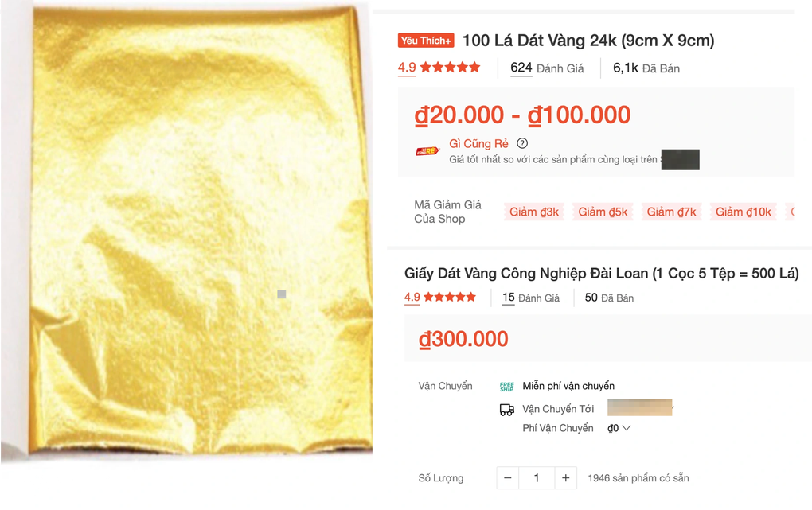
Task: Click the Gì Cũng Rẻ label text
Action: point(478,143)
